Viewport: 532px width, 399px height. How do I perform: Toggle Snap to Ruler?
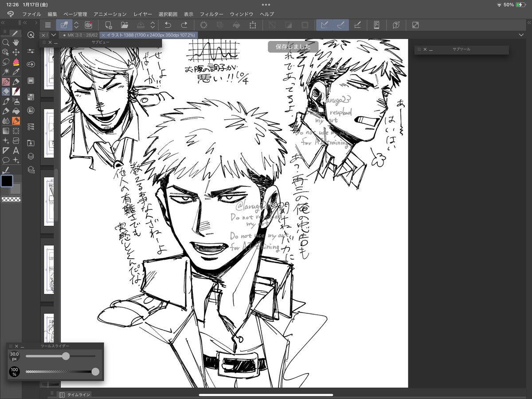[x=325, y=25]
